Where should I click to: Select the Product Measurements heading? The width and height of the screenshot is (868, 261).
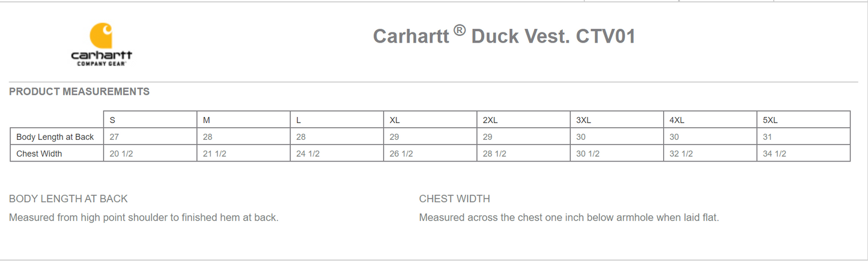click(79, 92)
